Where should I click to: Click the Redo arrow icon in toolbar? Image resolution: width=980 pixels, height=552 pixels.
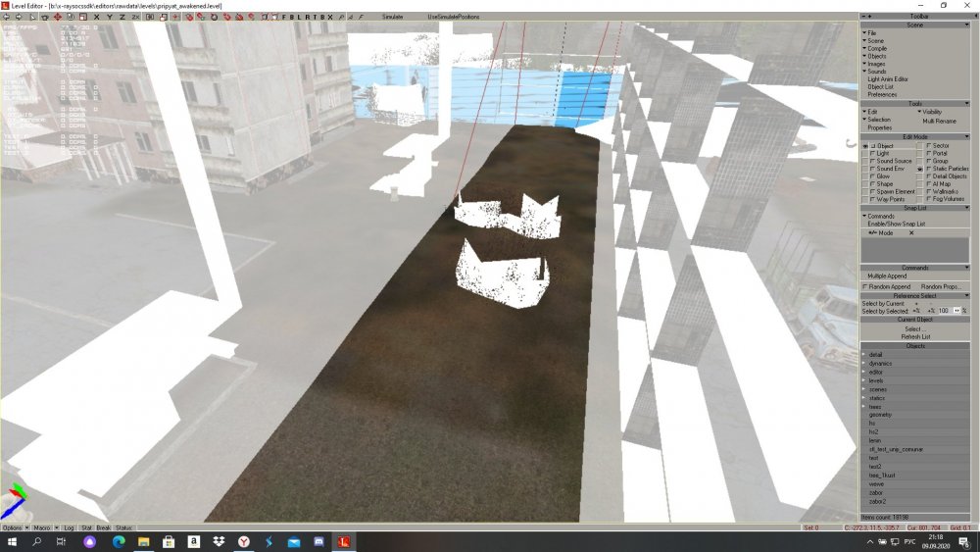click(18, 17)
